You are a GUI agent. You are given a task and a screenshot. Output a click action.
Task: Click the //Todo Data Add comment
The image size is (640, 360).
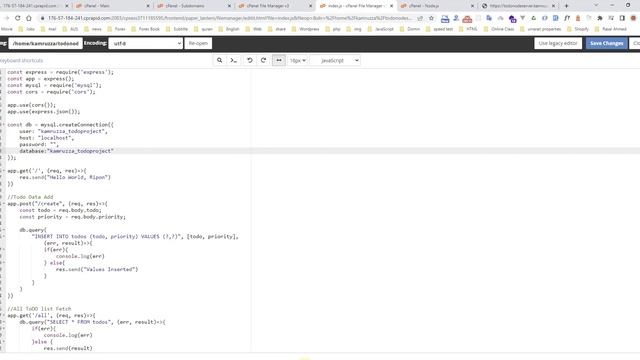[x=30, y=197]
